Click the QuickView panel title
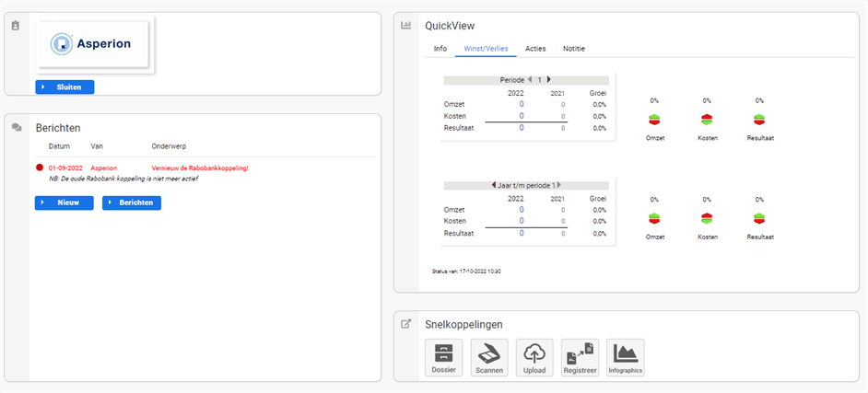Screen dimensions: 868x393 coord(450,26)
